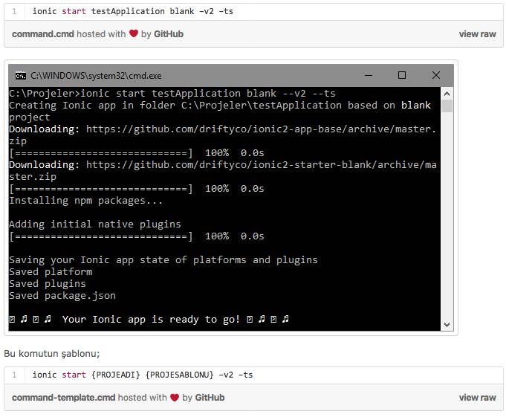
Task: Minimize the cmd.exe window
Action: (x=369, y=75)
